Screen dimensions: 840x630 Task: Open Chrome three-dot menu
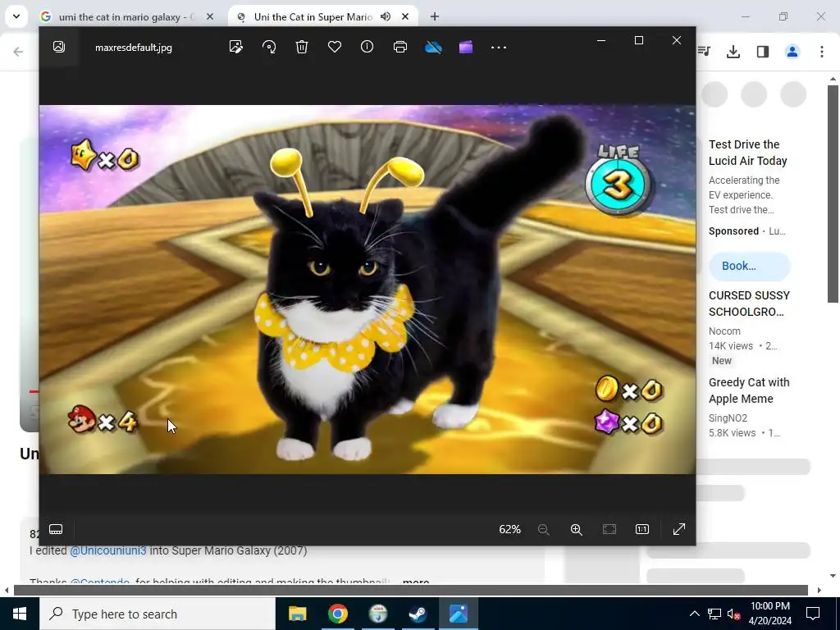point(822,52)
